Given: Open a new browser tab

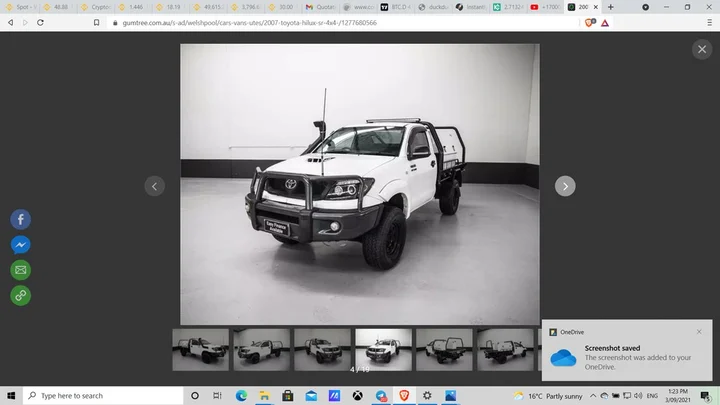Looking at the screenshot, I should point(611,6).
